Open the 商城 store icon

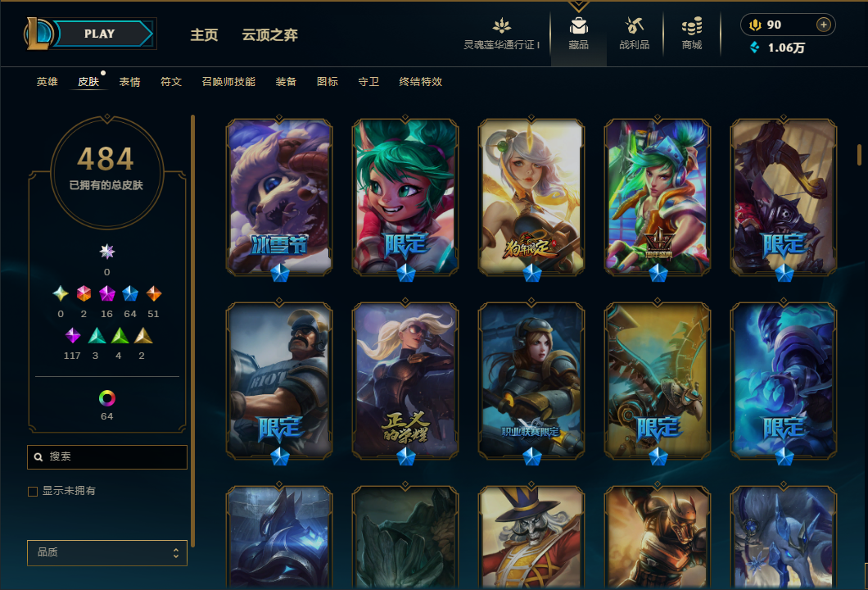pyautogui.click(x=691, y=26)
